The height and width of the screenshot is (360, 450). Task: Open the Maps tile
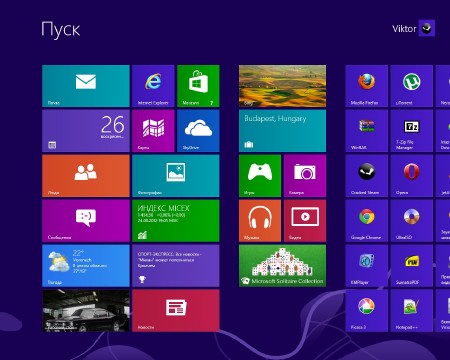(153, 131)
